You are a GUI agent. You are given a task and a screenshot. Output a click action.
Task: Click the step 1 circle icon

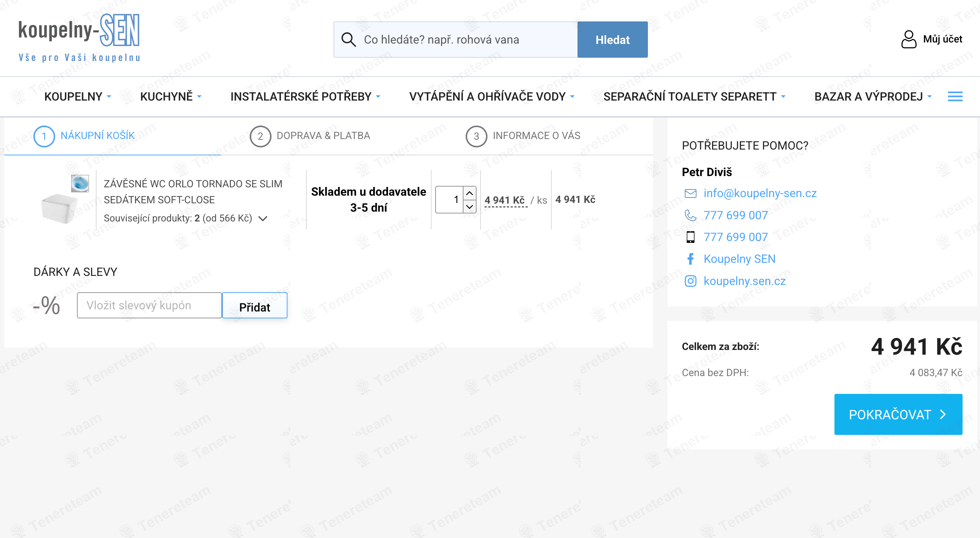coord(44,136)
